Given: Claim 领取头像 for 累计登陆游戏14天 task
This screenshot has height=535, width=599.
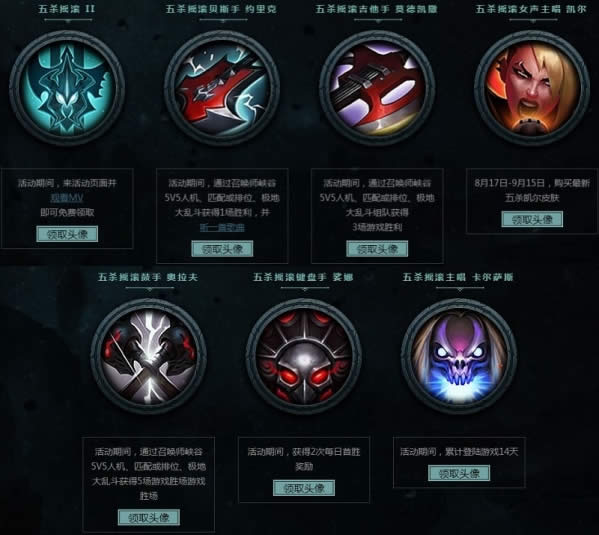Looking at the screenshot, I should point(459,473).
